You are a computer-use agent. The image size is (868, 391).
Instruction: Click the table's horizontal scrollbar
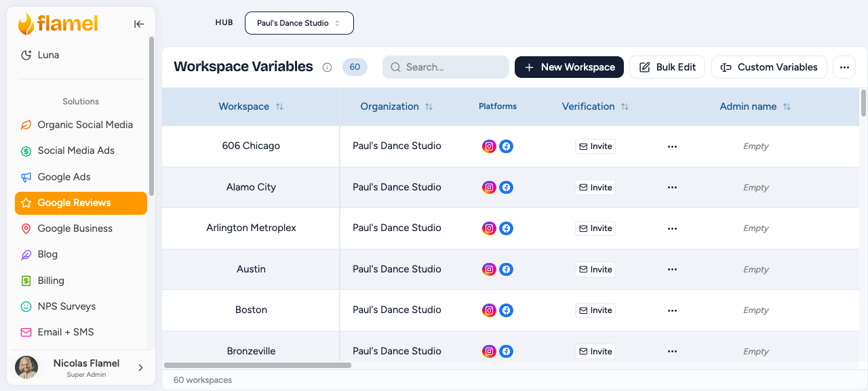click(258, 365)
